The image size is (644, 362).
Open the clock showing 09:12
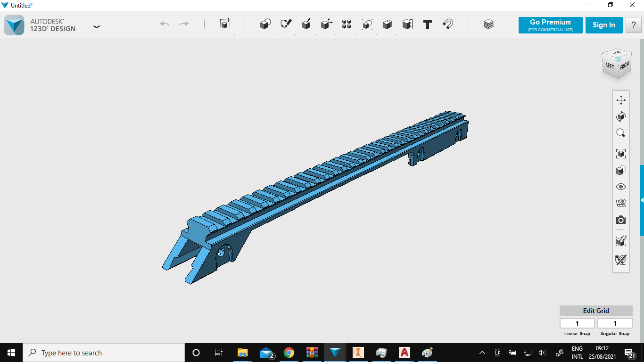click(x=602, y=353)
